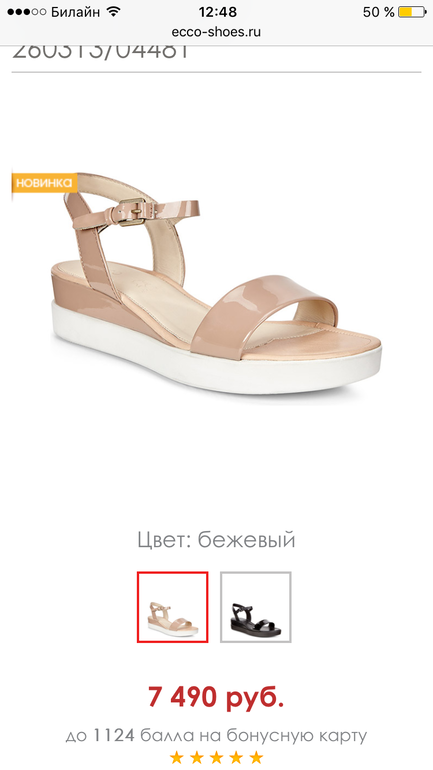The height and width of the screenshot is (770, 433).
Task: Tap the Wi-Fi icon in status bar
Action: point(113,11)
